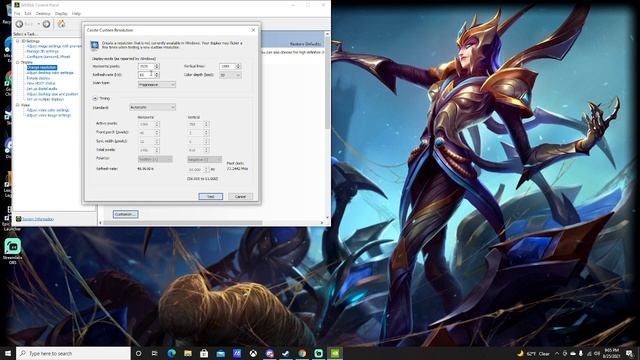Click the Vertical lines spinner arrows
The width and height of the screenshot is (640, 360).
coord(238,66)
